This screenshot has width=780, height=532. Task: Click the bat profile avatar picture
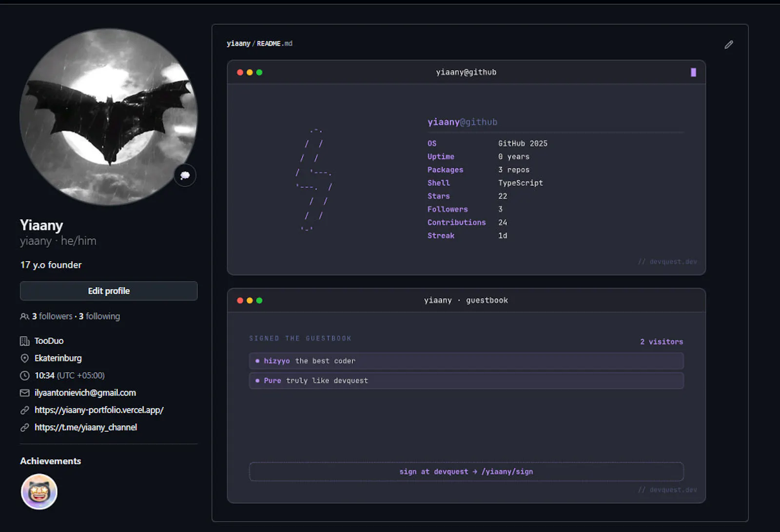pos(109,117)
